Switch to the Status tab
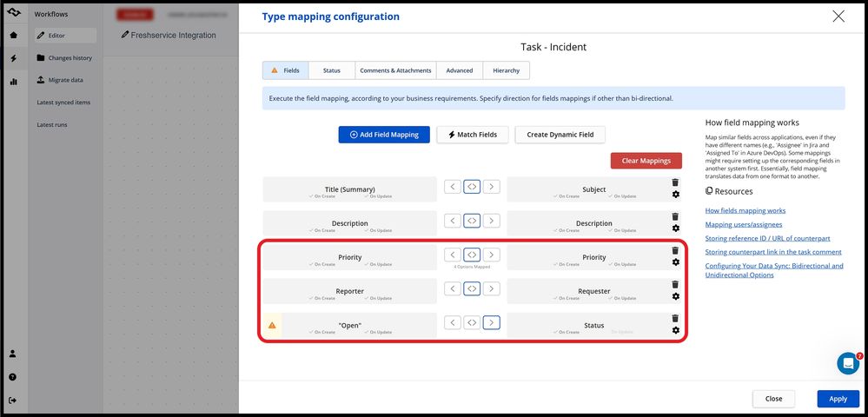Image resolution: width=868 pixels, height=417 pixels. (332, 70)
